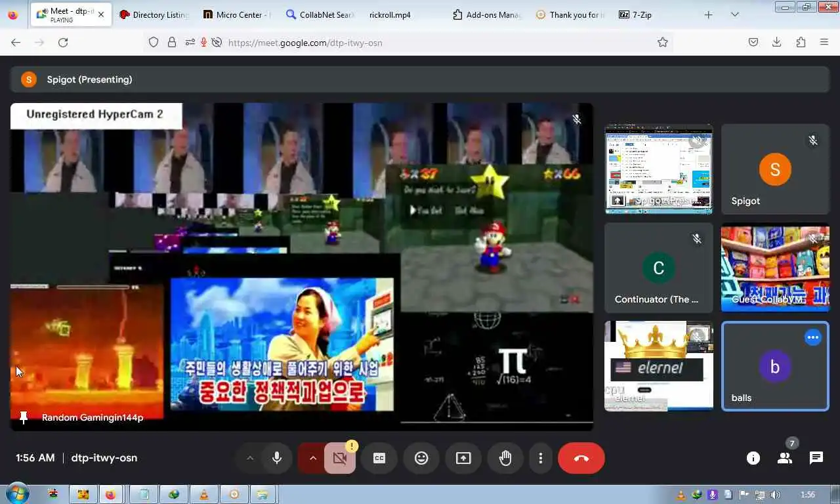840x504 pixels.
Task: Click the Present now screen share button
Action: 463,458
